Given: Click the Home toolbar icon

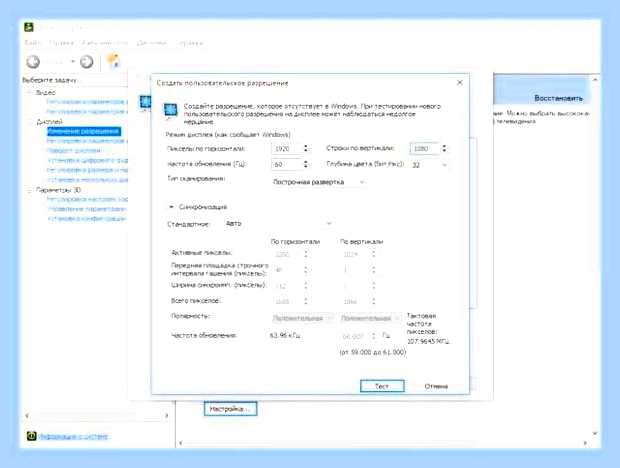Looking at the screenshot, I should coord(113,61).
